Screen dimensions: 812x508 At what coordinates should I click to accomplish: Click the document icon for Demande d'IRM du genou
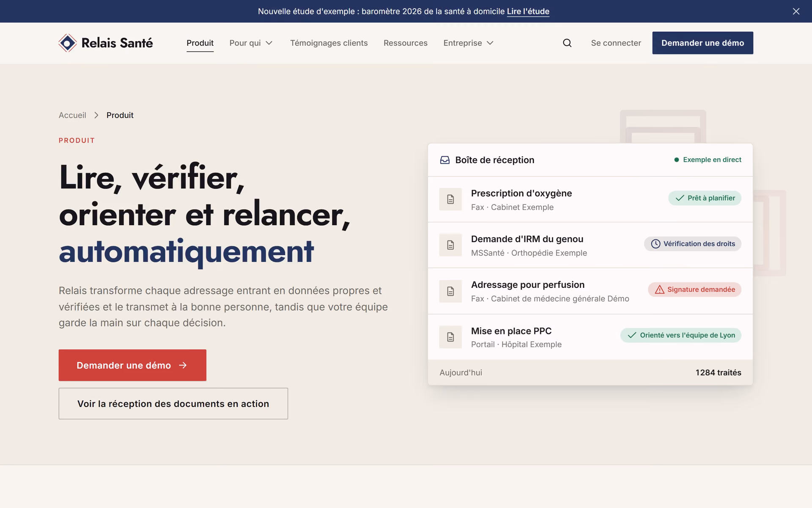(450, 245)
